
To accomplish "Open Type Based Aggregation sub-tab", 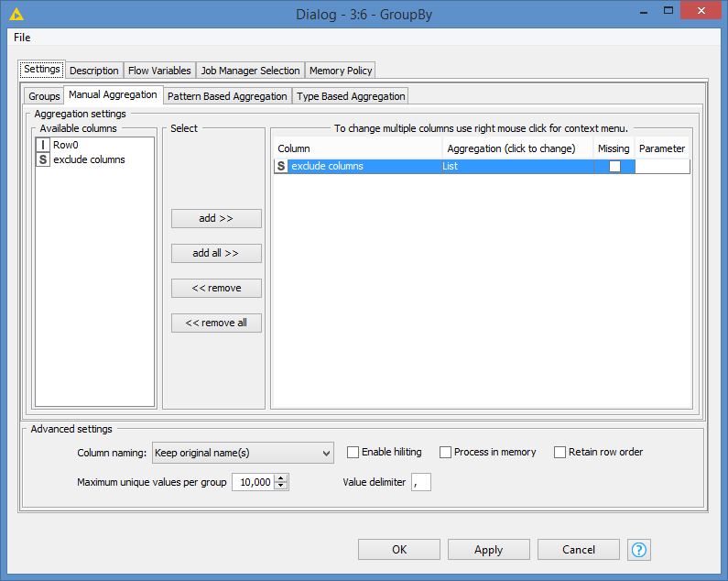I will click(351, 96).
